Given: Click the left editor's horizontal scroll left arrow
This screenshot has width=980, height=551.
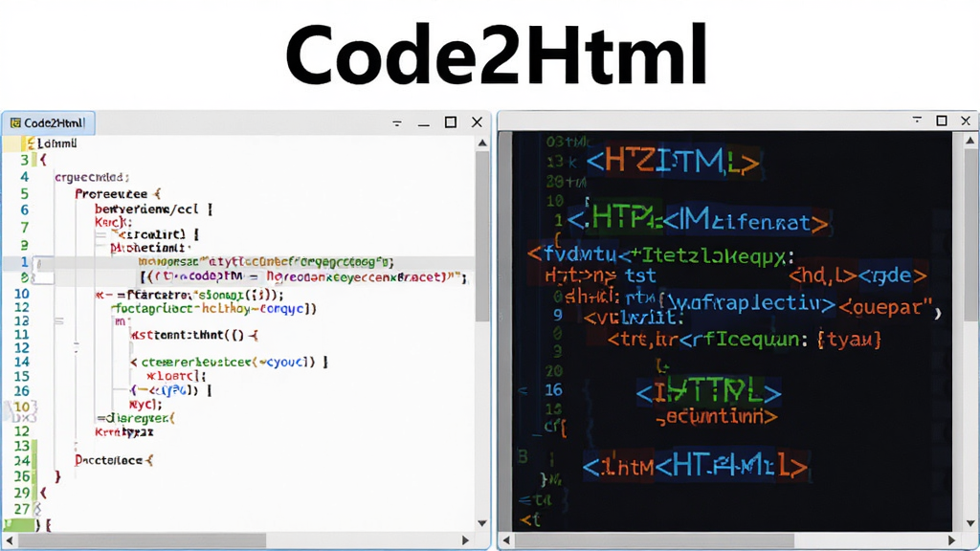Looking at the screenshot, I should pyautogui.click(x=9, y=540).
